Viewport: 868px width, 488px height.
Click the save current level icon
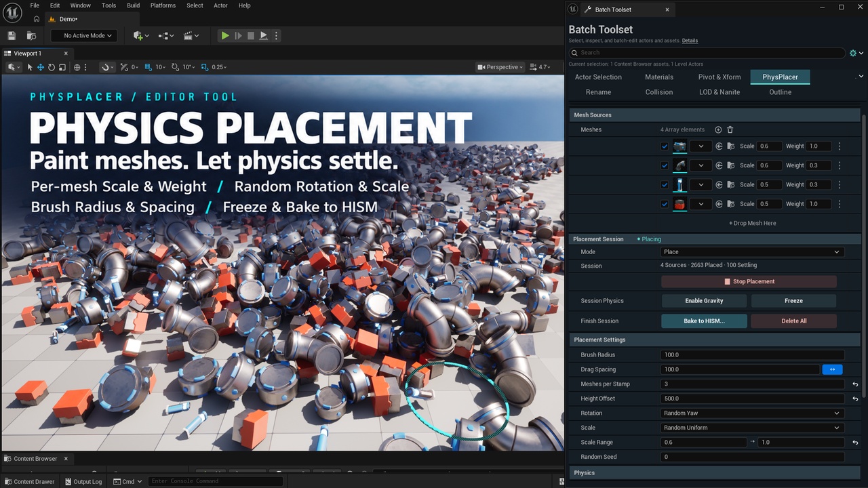point(12,35)
